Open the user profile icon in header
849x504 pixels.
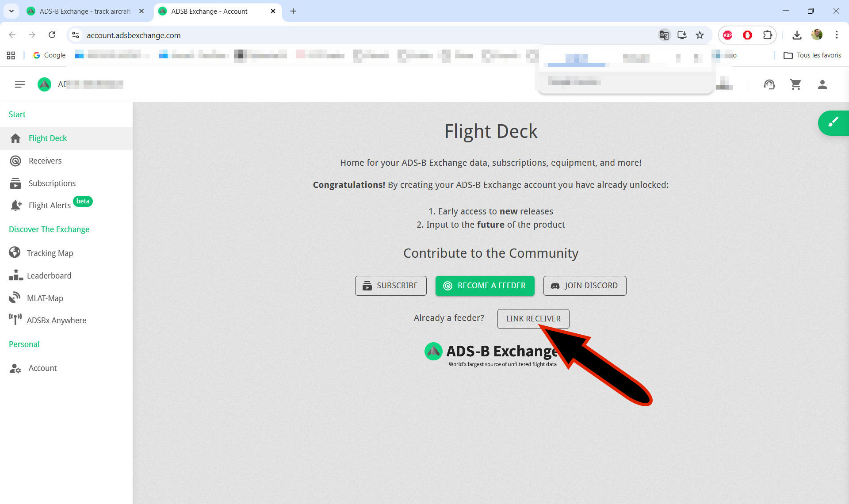pyautogui.click(x=822, y=84)
